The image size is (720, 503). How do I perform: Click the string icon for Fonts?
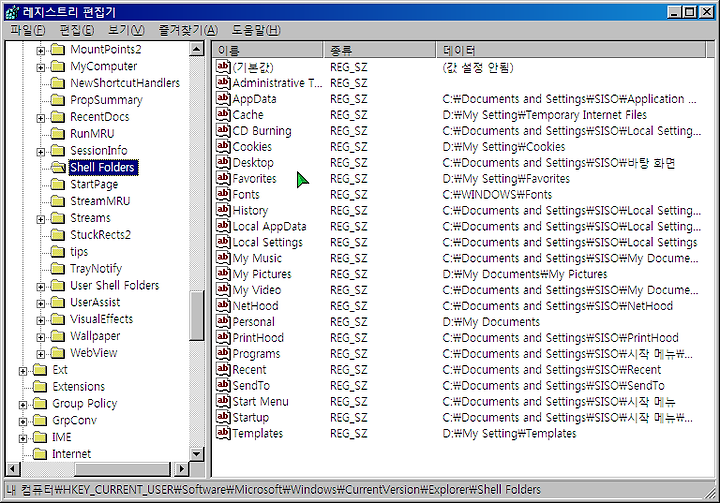tap(223, 194)
